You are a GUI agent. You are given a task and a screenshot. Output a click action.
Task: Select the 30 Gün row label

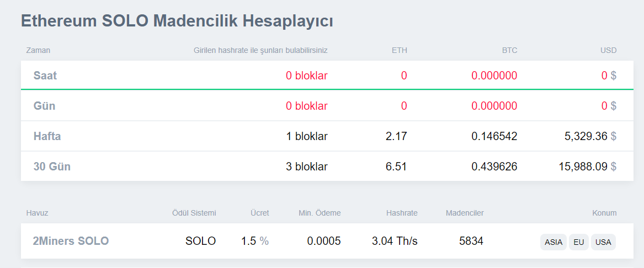(52, 166)
